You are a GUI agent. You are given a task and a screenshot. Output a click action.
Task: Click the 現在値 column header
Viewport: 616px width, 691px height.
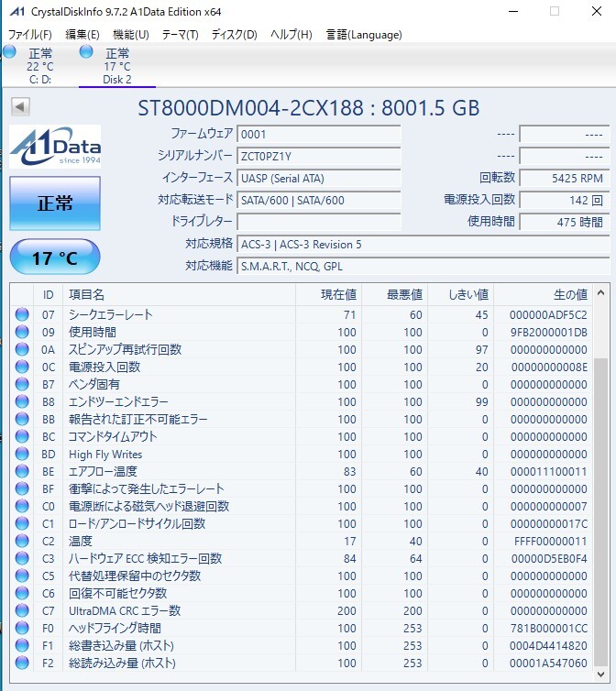(328, 294)
